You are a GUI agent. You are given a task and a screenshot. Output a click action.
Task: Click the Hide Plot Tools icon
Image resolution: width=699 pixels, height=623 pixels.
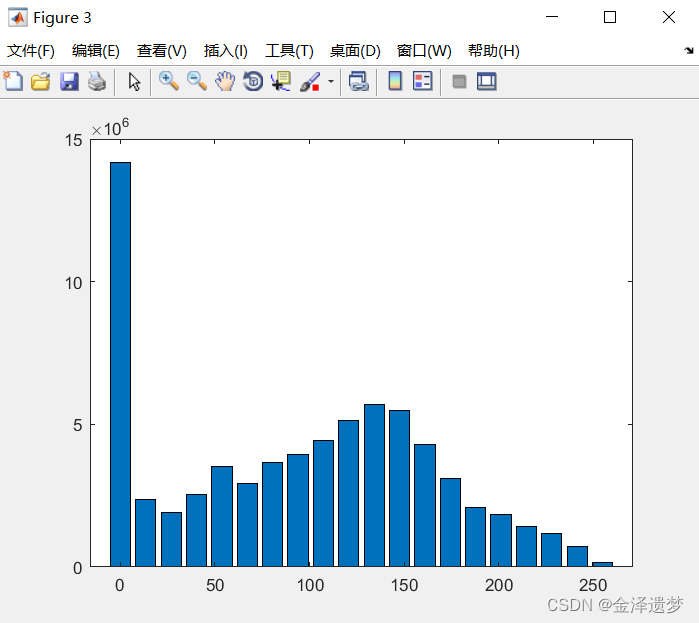pos(459,82)
